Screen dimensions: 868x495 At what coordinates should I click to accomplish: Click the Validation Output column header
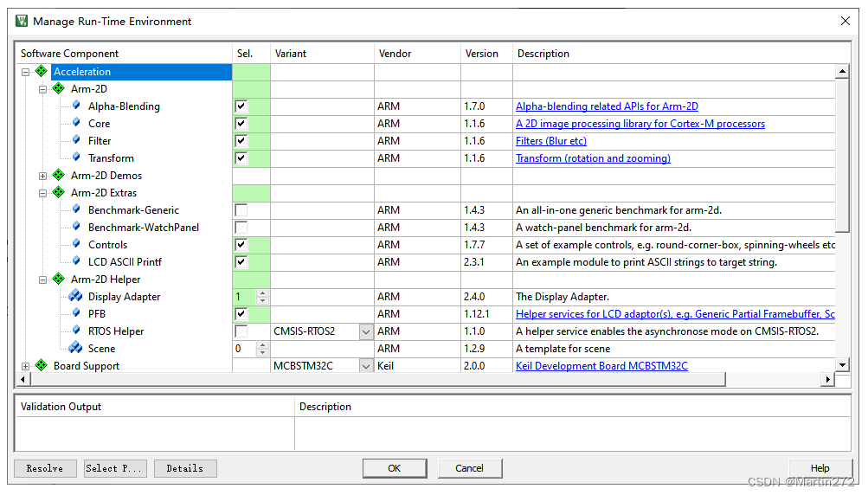click(154, 407)
